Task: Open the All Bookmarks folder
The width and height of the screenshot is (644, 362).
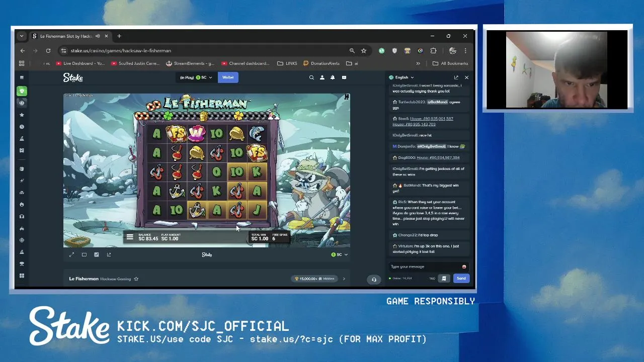Action: (450, 63)
